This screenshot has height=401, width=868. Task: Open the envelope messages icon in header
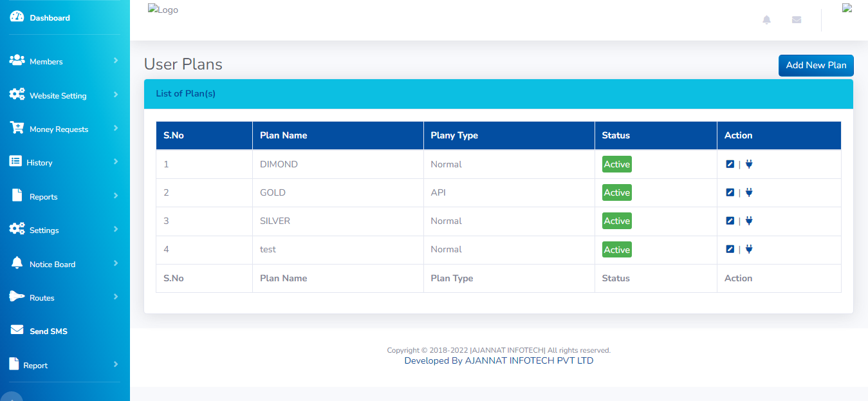coord(797,20)
